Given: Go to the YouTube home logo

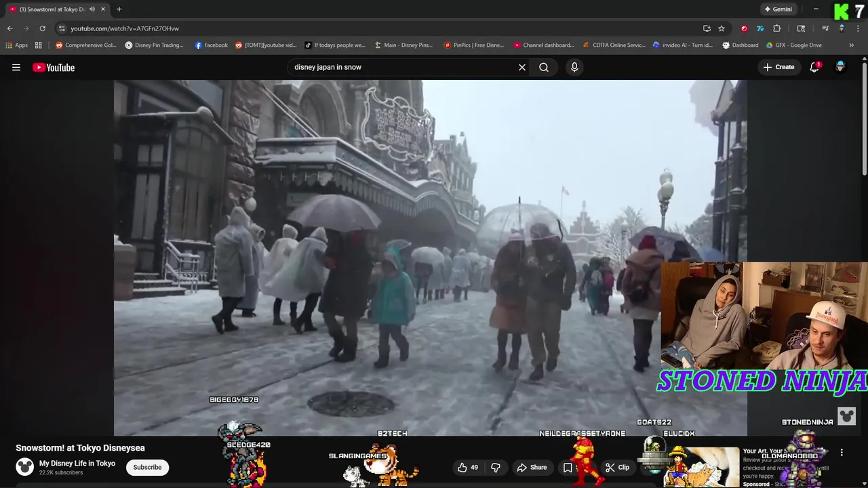Looking at the screenshot, I should point(54,67).
